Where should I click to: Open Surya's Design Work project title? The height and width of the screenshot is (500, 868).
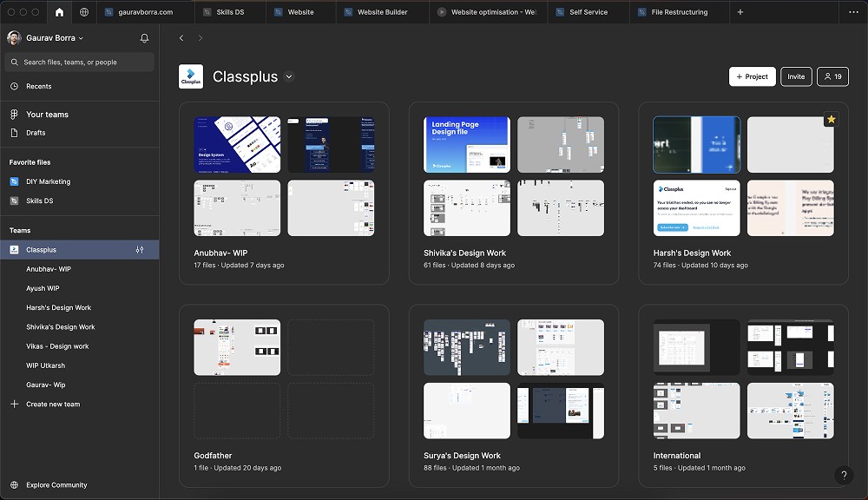point(462,455)
